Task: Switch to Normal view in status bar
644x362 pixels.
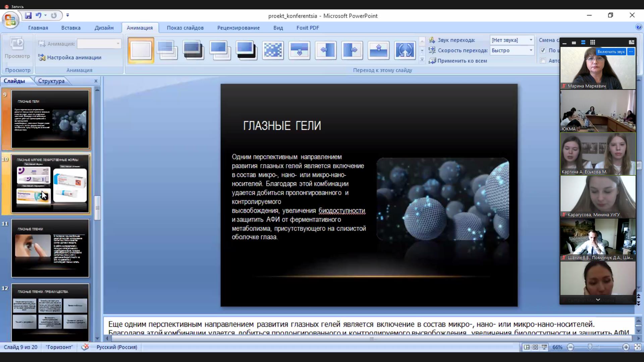Action: [x=527, y=347]
